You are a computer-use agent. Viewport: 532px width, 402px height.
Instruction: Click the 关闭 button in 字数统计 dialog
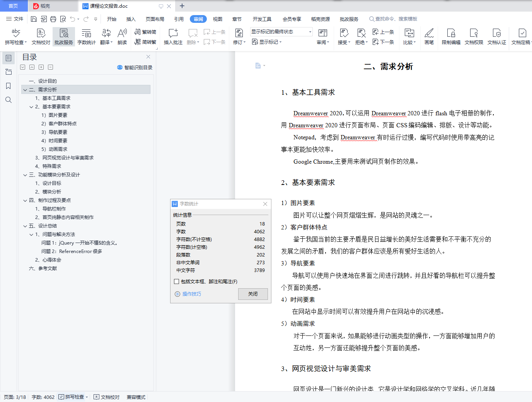click(253, 294)
